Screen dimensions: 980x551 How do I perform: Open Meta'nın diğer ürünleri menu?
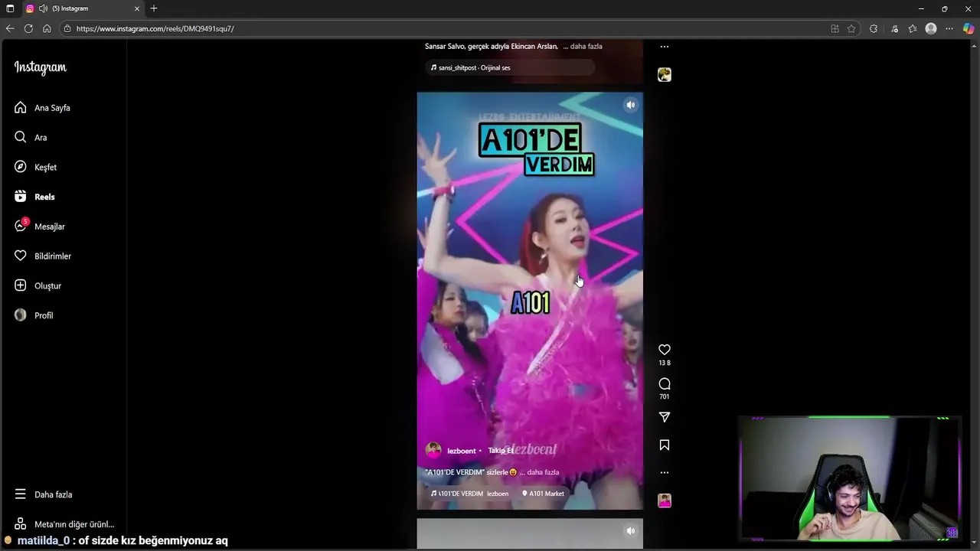(x=64, y=524)
